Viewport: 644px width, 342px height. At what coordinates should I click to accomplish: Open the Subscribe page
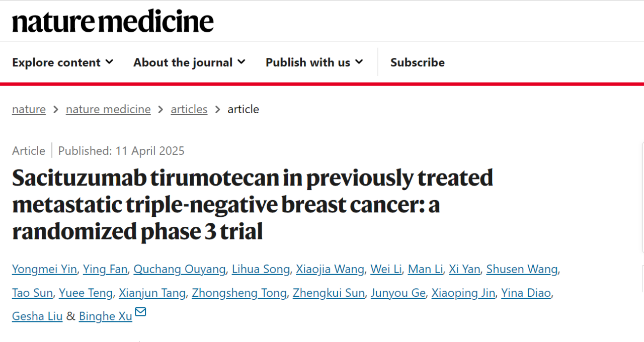tap(418, 62)
